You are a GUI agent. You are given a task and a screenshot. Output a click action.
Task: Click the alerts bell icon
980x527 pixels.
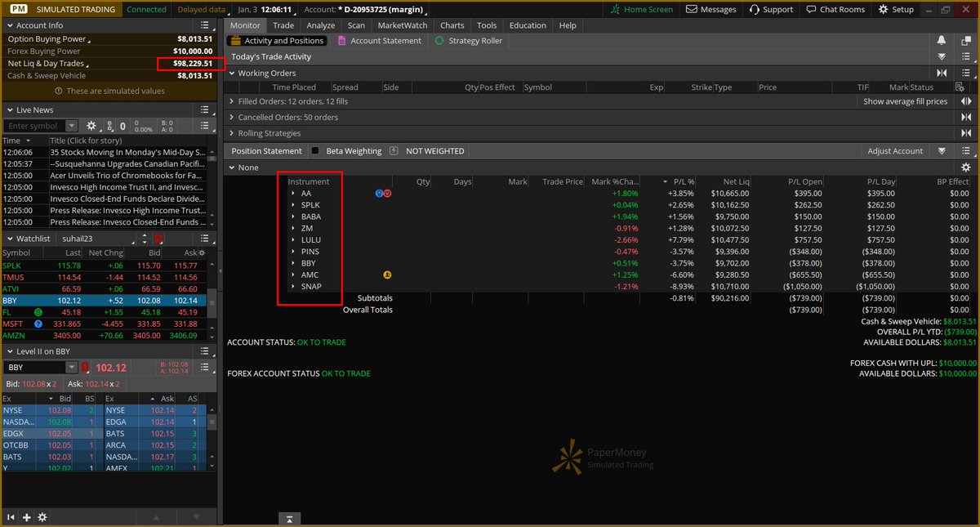942,40
